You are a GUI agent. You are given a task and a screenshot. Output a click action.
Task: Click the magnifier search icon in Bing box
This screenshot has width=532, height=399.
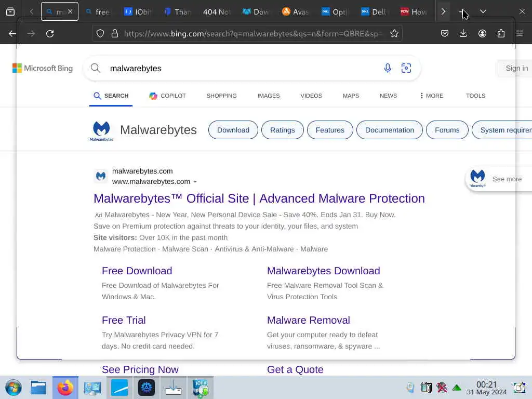pos(96,68)
